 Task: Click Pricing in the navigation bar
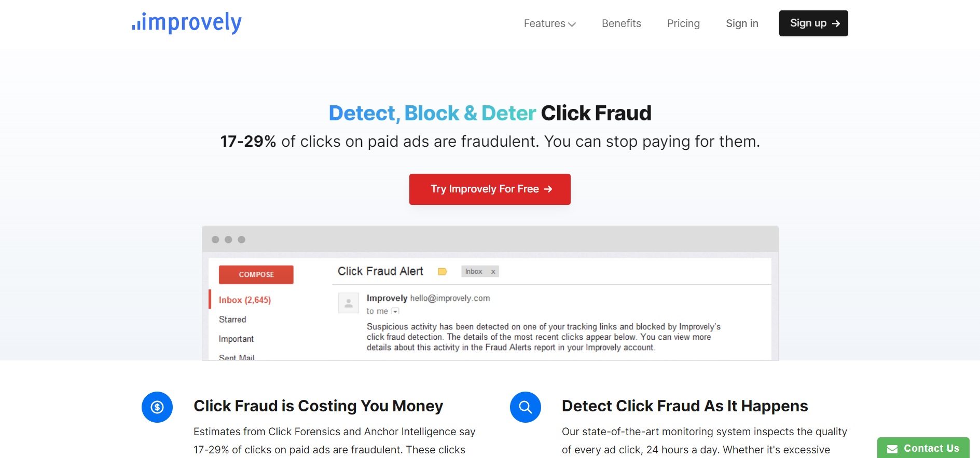tap(683, 23)
